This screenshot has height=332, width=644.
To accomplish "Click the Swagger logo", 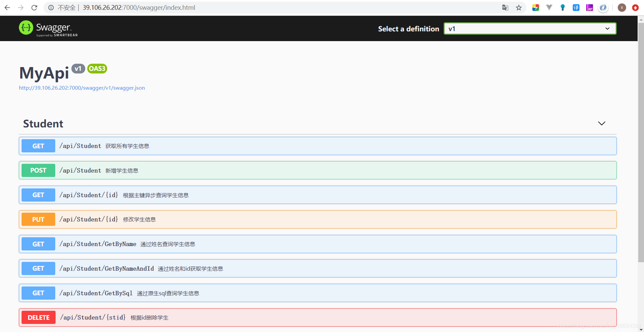I will pyautogui.click(x=48, y=28).
